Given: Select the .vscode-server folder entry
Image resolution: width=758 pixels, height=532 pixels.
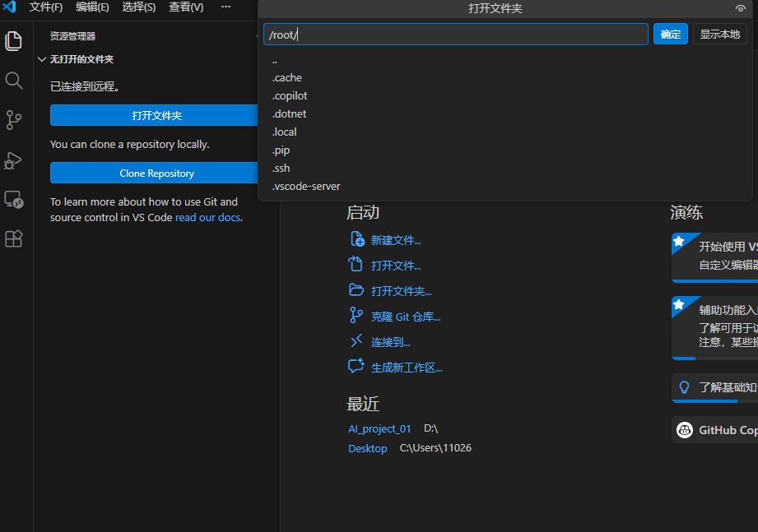Looking at the screenshot, I should pos(306,187).
